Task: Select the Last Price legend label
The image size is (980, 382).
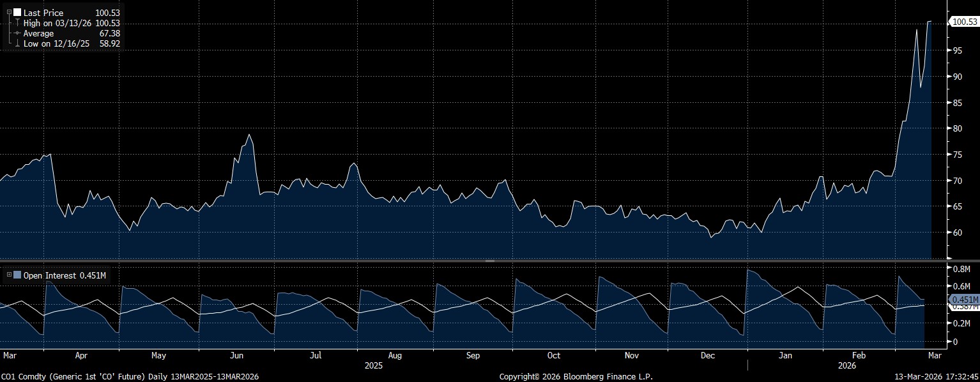Action: [x=43, y=13]
